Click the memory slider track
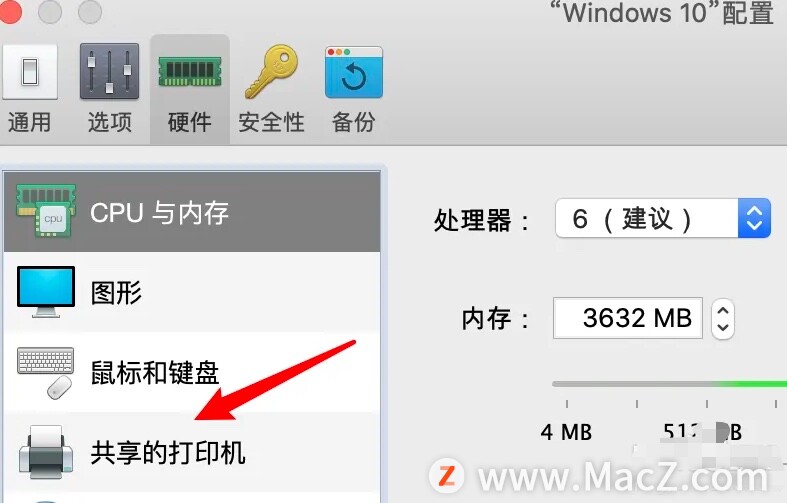 (669, 384)
